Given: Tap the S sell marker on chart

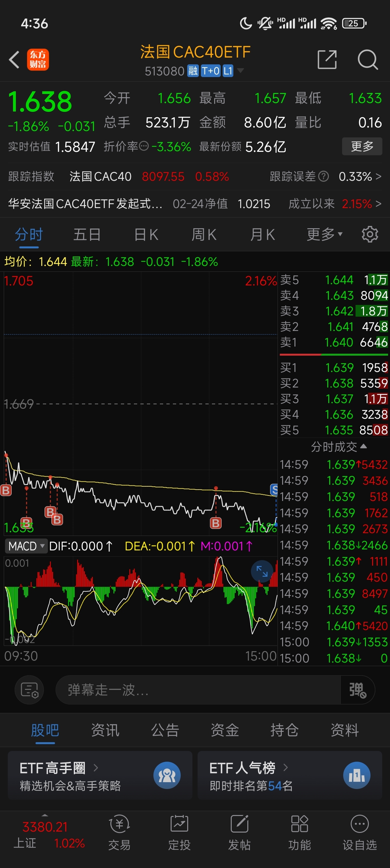Looking at the screenshot, I should (x=274, y=489).
